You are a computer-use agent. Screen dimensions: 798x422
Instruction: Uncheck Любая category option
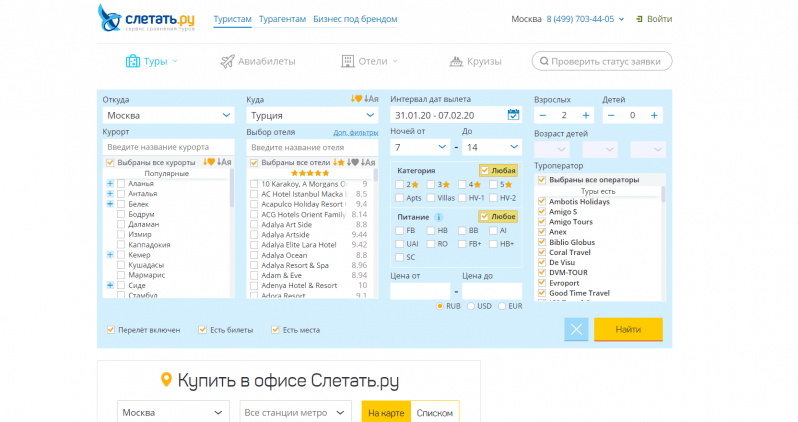tap(484, 171)
